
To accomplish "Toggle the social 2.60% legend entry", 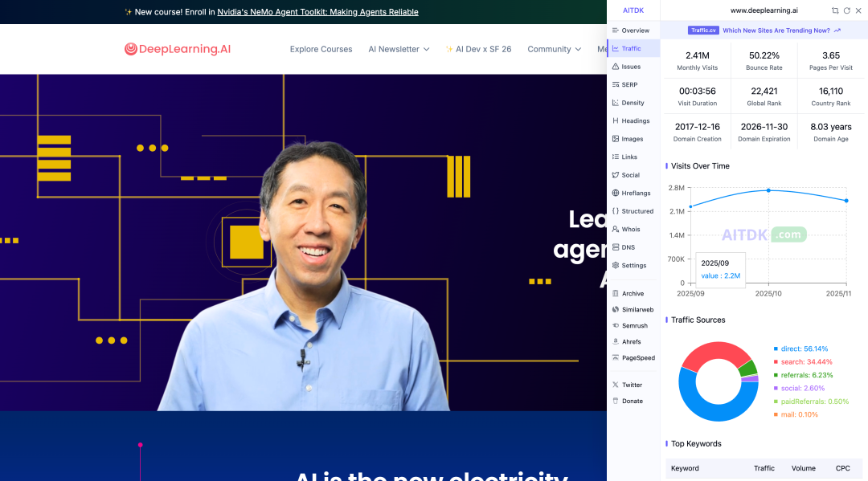I will 799,388.
